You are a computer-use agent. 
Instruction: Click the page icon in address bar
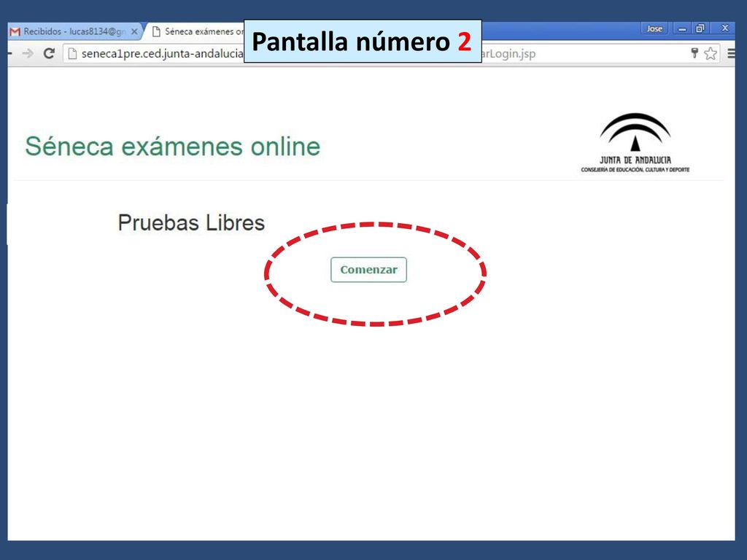[x=72, y=53]
